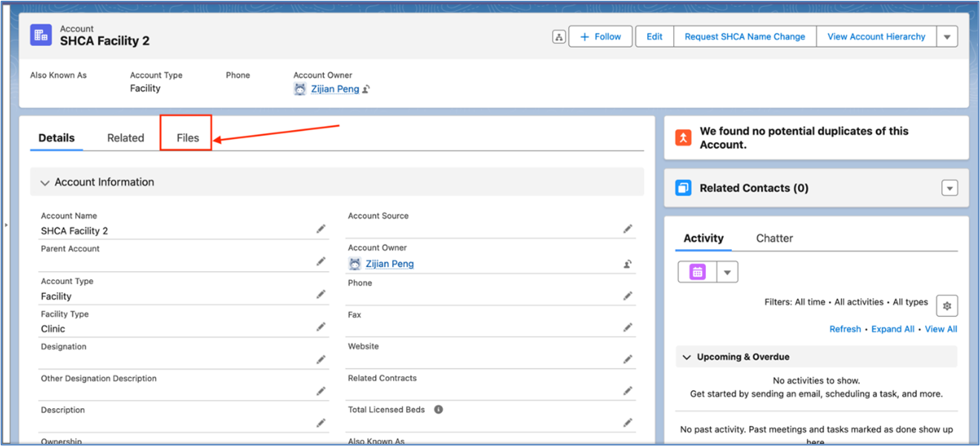Open Related Contacts dropdown menu arrow
The height and width of the screenshot is (446, 980).
950,188
